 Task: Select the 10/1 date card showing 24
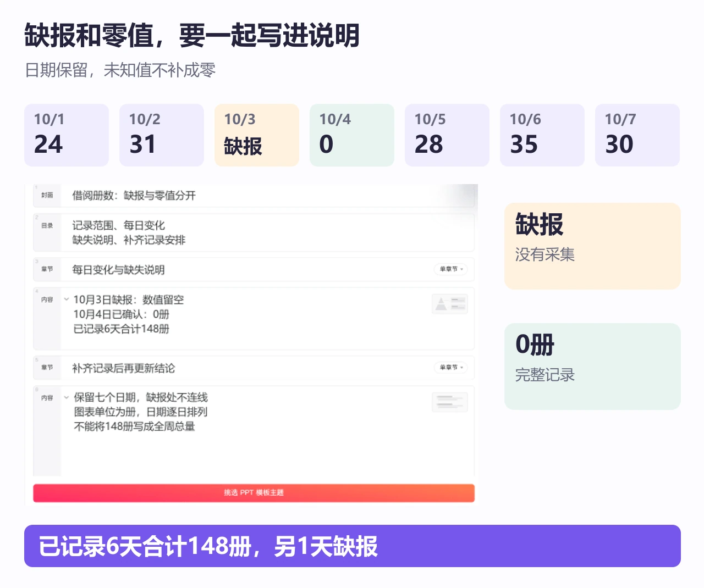point(67,135)
